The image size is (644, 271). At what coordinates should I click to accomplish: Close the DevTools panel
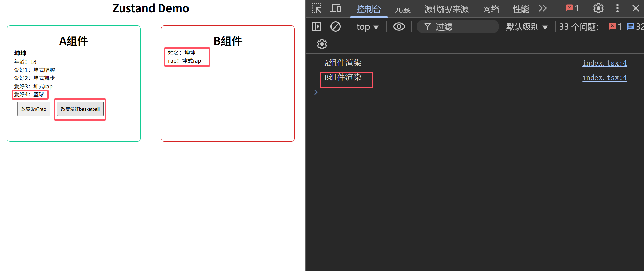tap(636, 8)
